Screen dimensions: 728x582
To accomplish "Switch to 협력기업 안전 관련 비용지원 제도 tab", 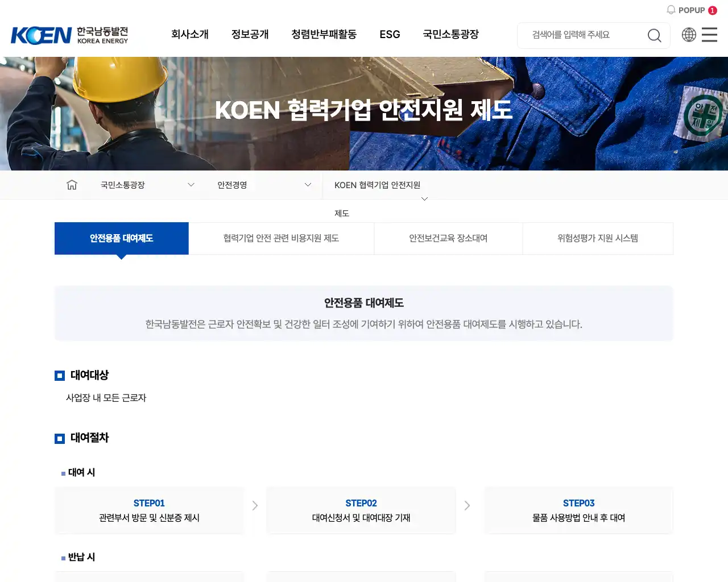I will point(281,238).
